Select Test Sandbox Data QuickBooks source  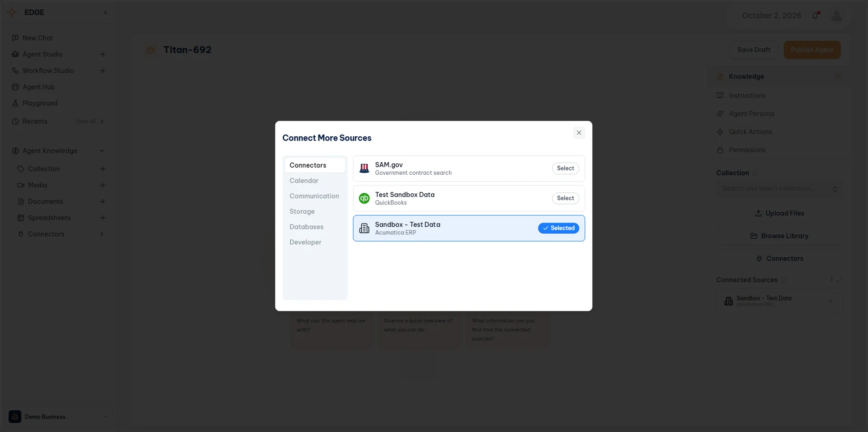565,198
